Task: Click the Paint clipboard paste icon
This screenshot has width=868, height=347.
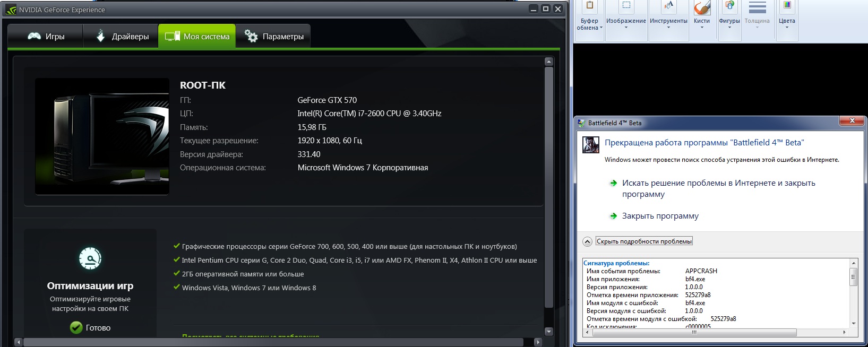Action: point(589,6)
